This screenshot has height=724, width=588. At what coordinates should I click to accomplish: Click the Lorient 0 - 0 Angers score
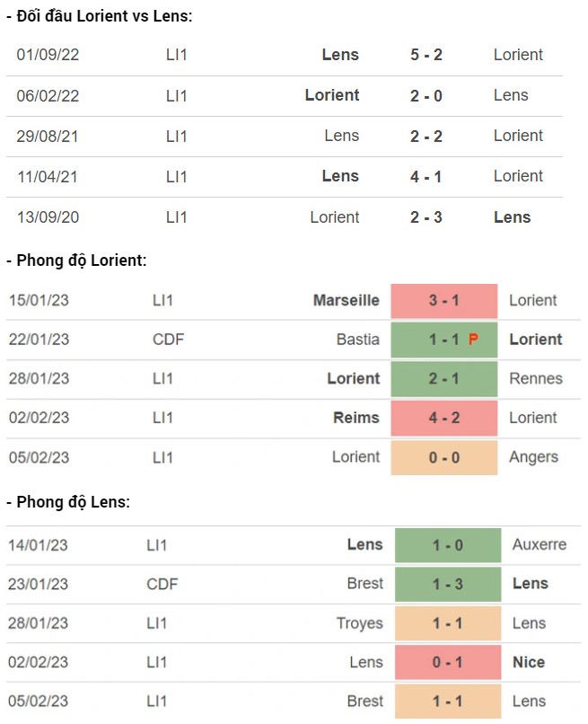tap(444, 457)
